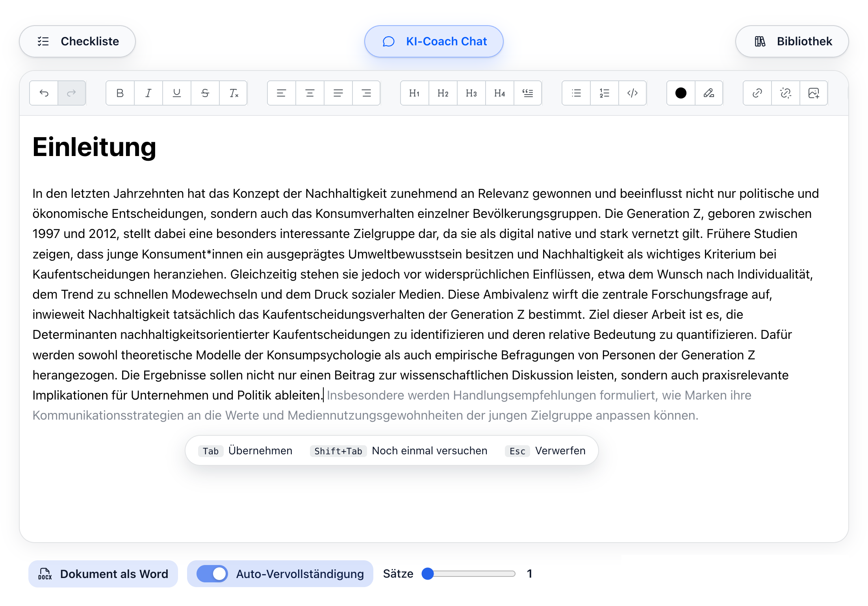This screenshot has height=606, width=868.
Task: Apply strikethrough formatting
Action: [x=205, y=93]
